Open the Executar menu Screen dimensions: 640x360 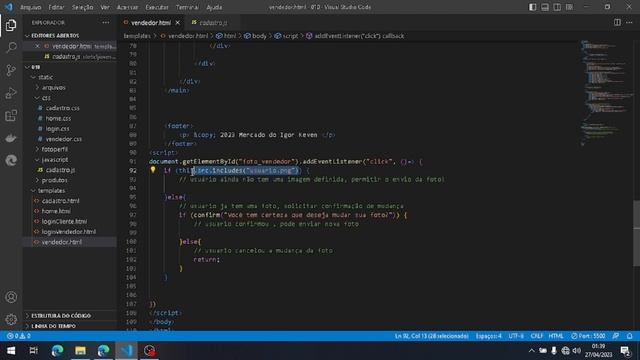click(x=157, y=7)
